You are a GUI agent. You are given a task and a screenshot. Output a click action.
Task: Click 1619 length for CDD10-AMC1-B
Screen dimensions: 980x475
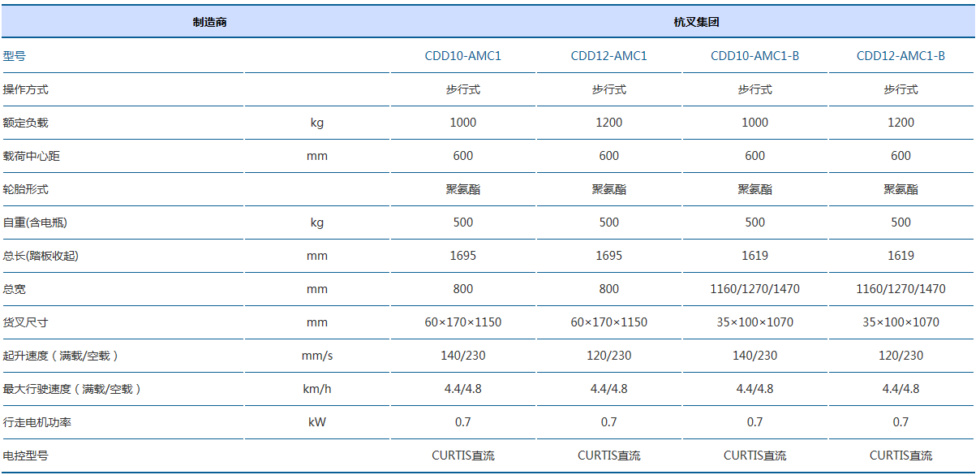tap(755, 256)
